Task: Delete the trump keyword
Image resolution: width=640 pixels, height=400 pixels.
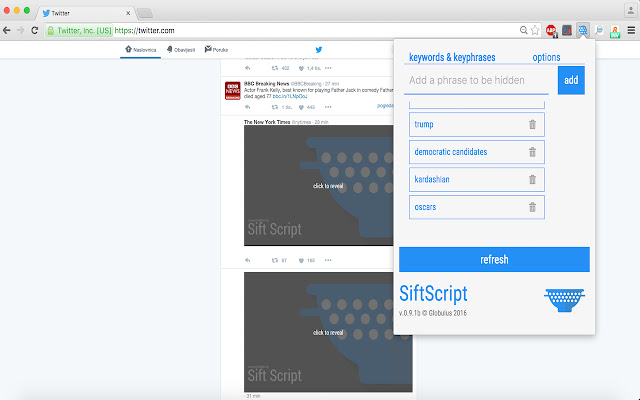Action: [x=532, y=124]
